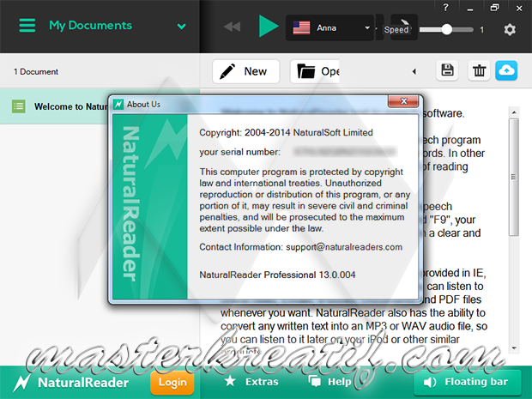
Task: Click the About Us dialog logo icon
Action: pos(118,104)
